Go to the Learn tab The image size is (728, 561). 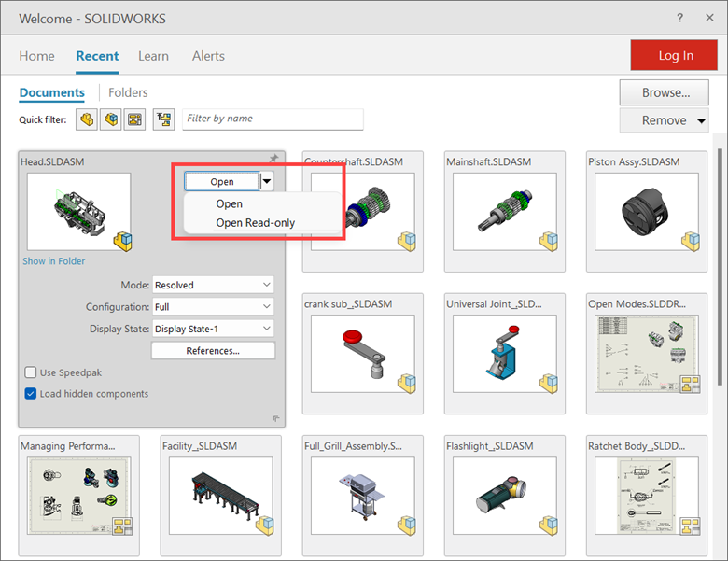tap(153, 56)
